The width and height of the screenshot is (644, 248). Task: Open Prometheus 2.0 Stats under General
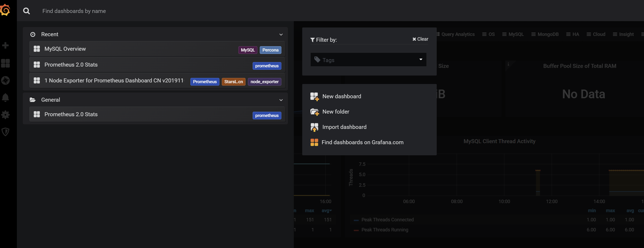157,114
